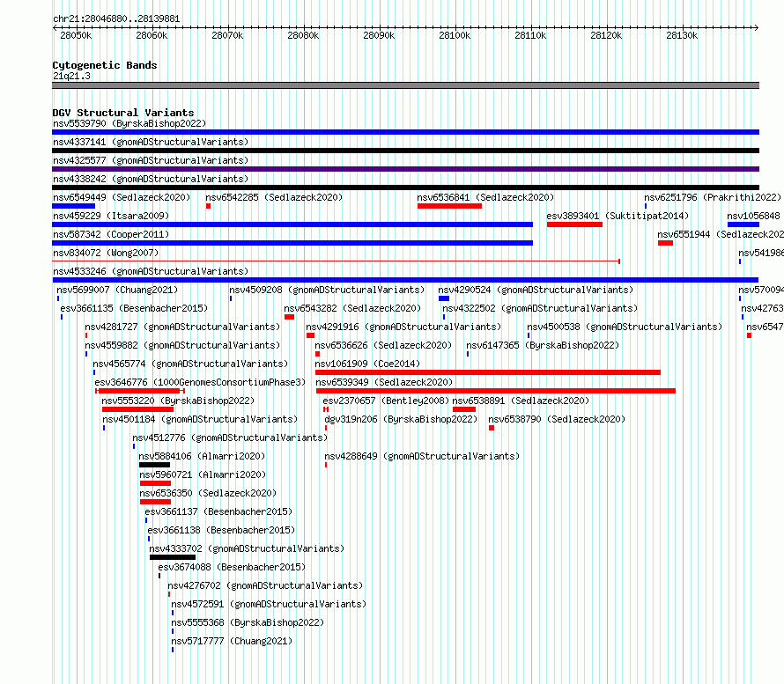
Task: Click the DGV Structural Variants track title
Action: (123, 113)
